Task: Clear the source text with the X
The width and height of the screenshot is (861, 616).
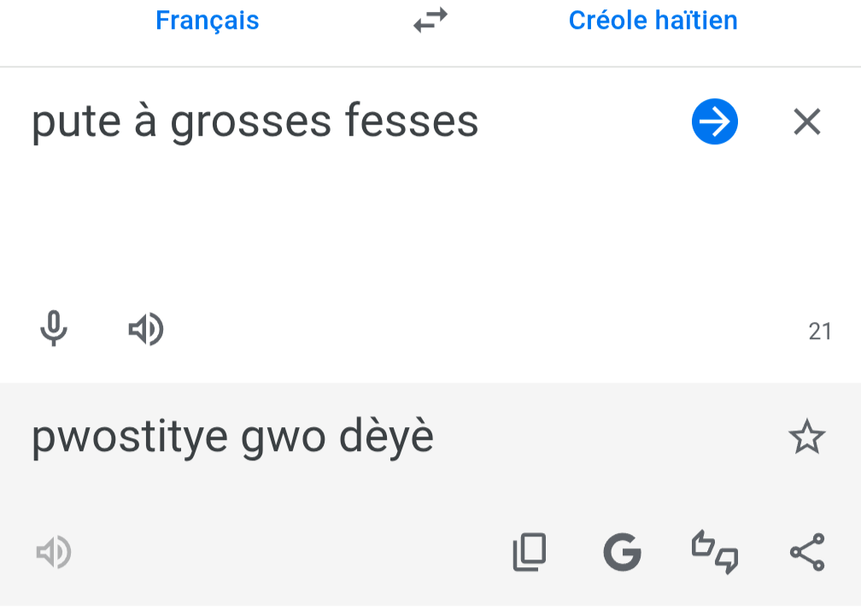Action: (x=807, y=123)
